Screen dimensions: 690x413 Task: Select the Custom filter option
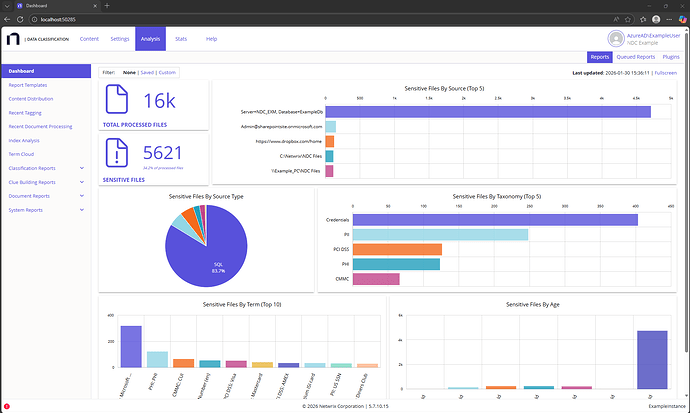[167, 72]
